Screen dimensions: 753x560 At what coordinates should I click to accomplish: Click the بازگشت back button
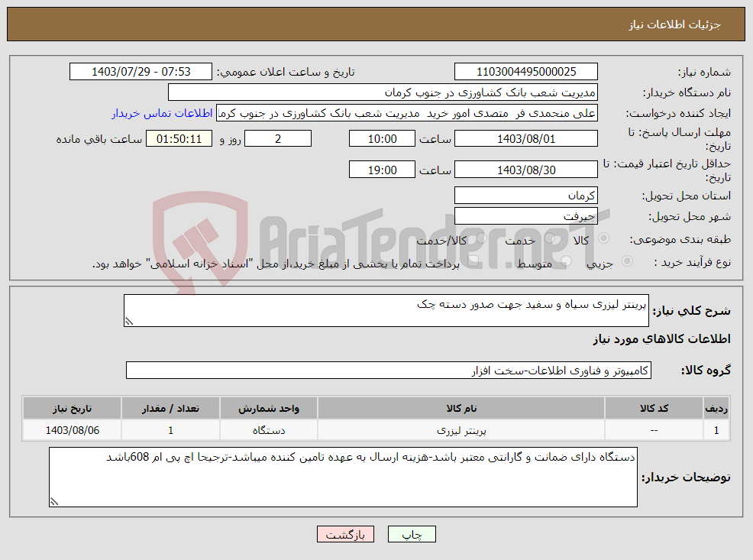(x=345, y=534)
